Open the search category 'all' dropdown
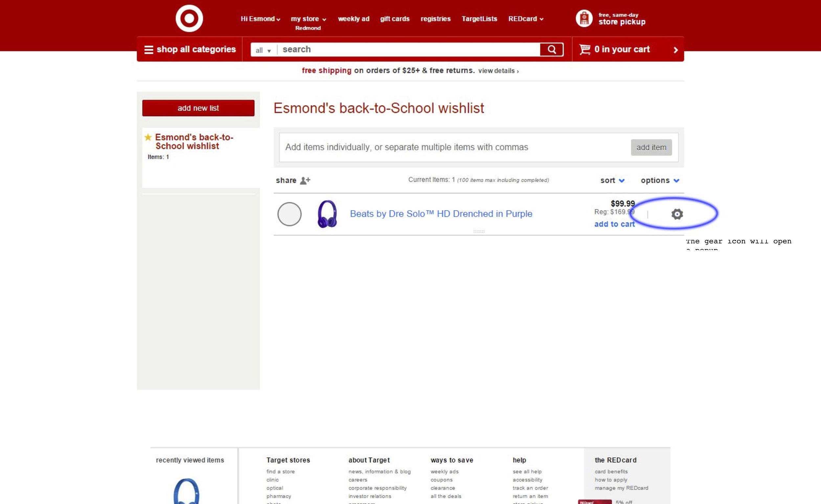This screenshot has height=504, width=821. [263, 50]
